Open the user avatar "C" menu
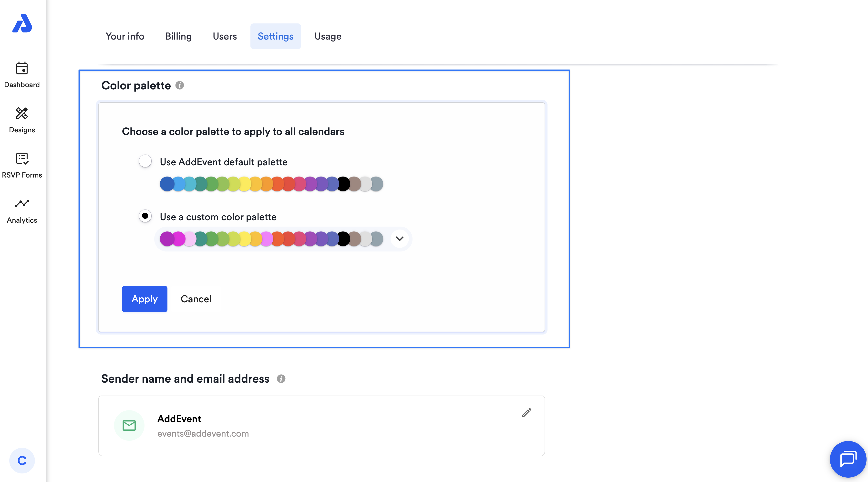The image size is (868, 482). coord(22,461)
